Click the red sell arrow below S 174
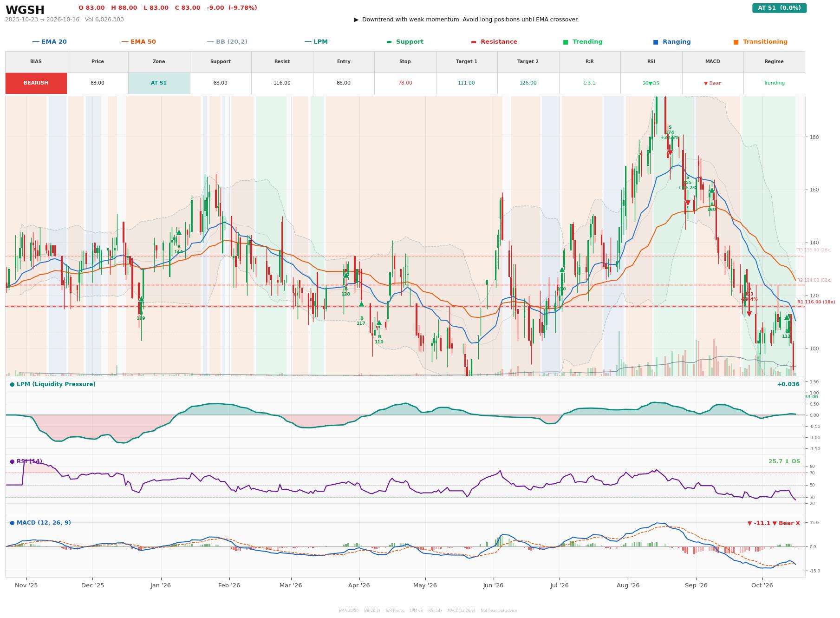The image size is (840, 618). click(x=670, y=153)
